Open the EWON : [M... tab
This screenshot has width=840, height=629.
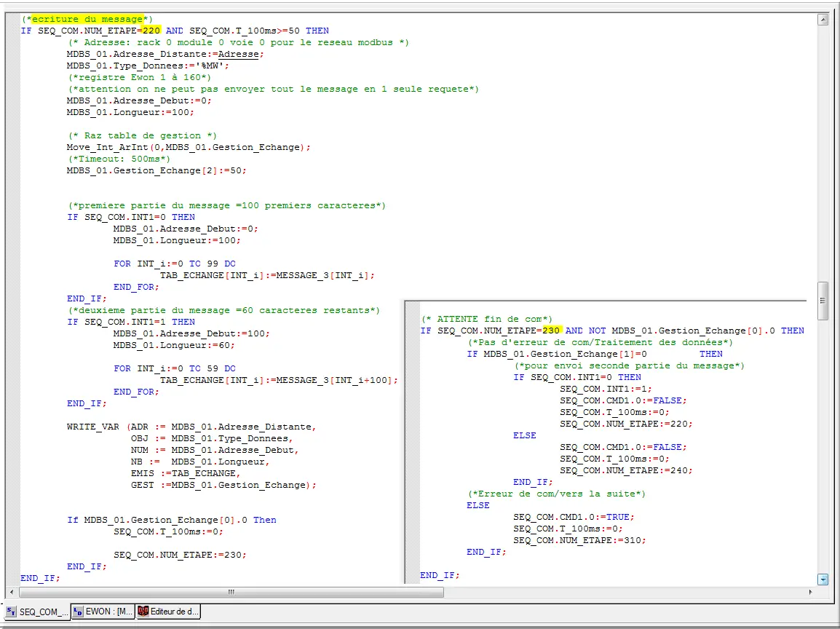pyautogui.click(x=103, y=612)
